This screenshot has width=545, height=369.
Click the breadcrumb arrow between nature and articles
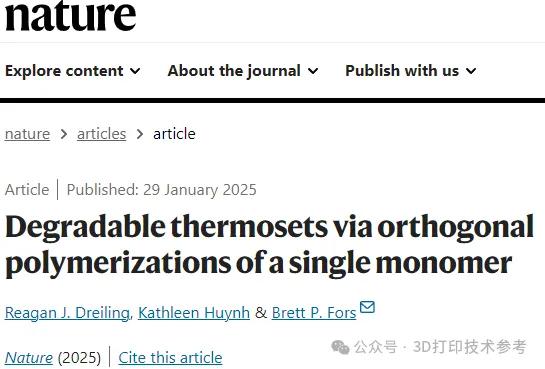click(x=64, y=134)
